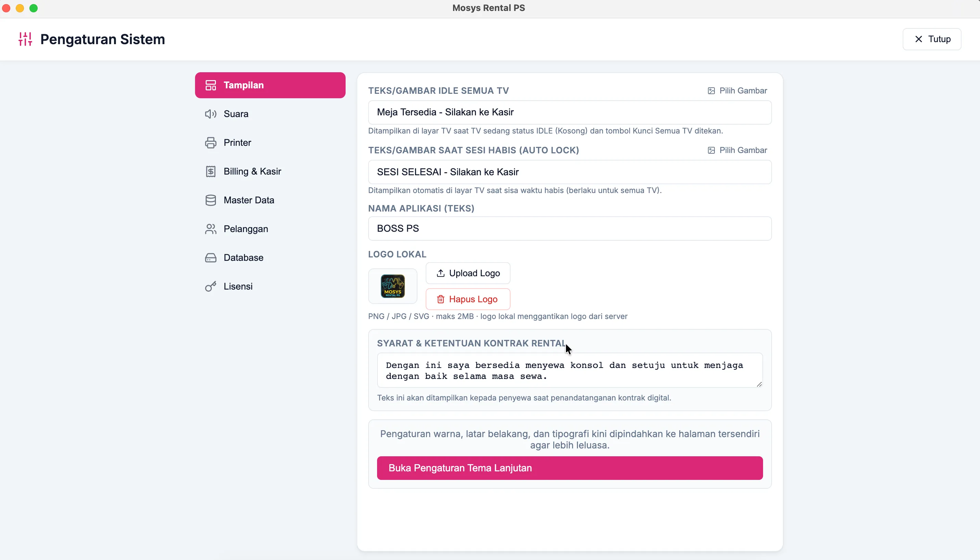980x560 pixels.
Task: Click the Suara speaker icon
Action: (211, 114)
